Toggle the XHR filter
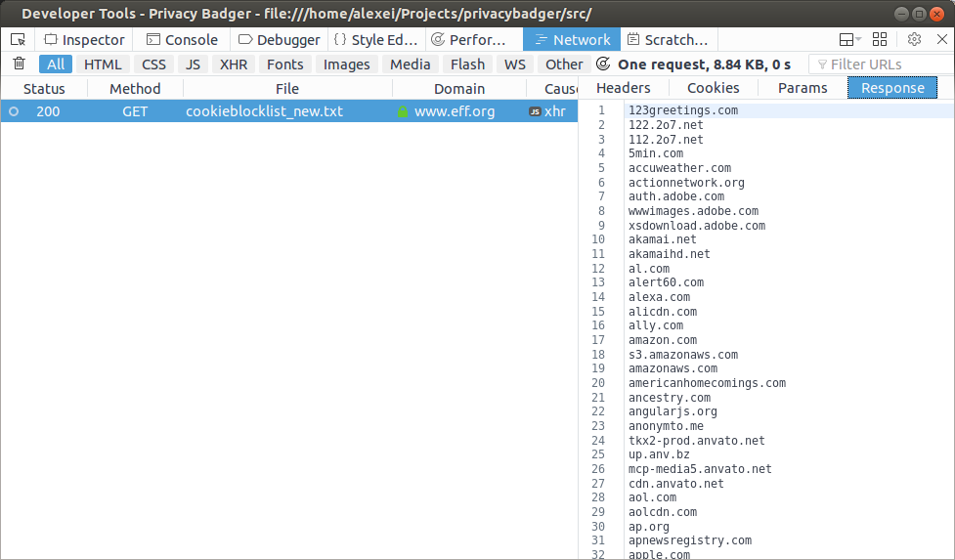The height and width of the screenshot is (560, 955). click(x=234, y=64)
